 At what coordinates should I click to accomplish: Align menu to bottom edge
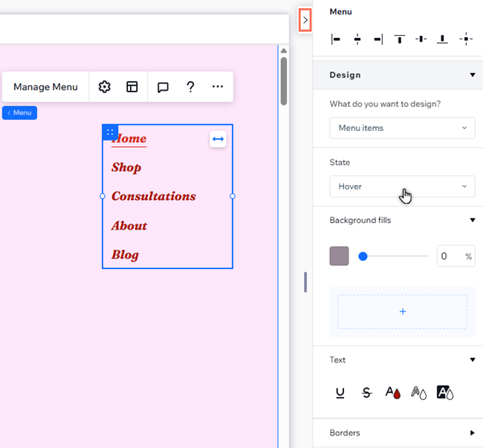pyautogui.click(x=442, y=39)
